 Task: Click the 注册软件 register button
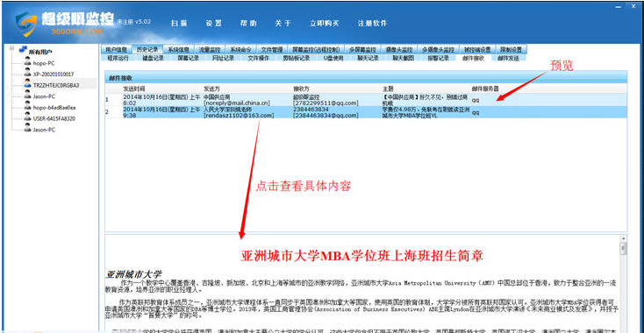pyautogui.click(x=372, y=24)
